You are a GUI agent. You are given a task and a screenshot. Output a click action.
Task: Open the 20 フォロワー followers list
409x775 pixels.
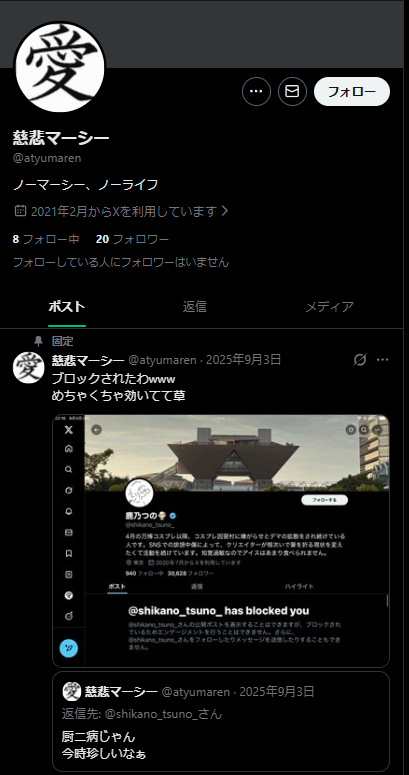133,240
